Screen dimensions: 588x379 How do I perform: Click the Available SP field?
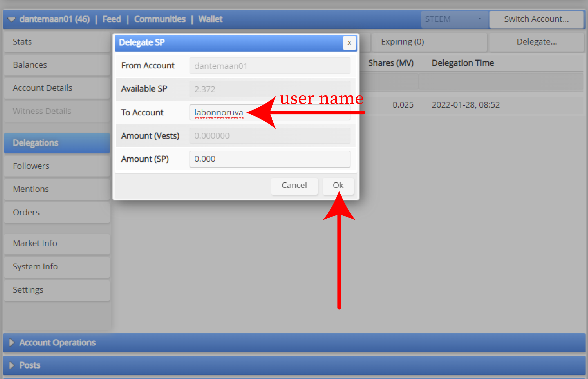[270, 89]
